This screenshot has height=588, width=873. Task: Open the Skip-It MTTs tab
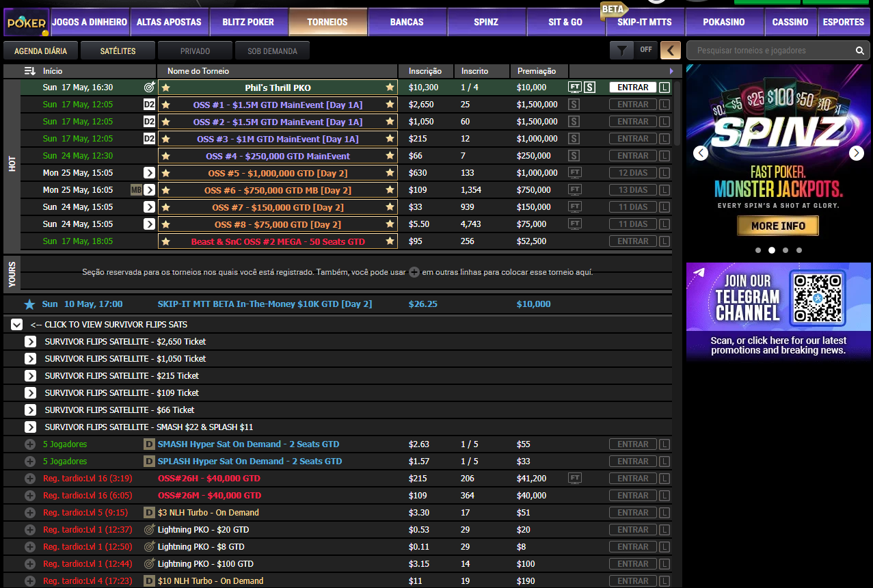pyautogui.click(x=645, y=22)
